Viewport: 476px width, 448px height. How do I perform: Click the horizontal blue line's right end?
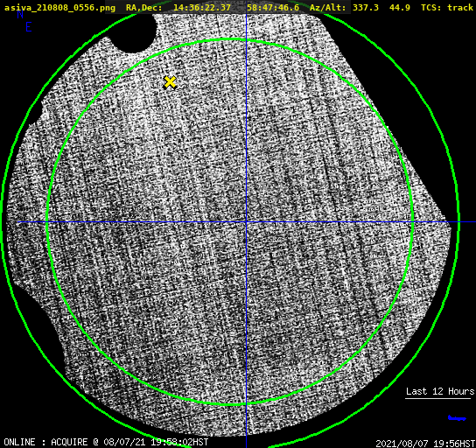click(x=473, y=222)
